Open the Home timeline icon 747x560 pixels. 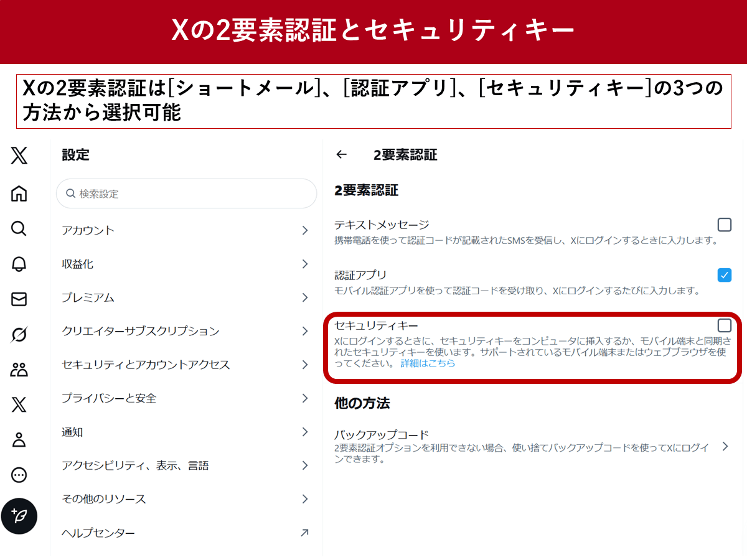[x=19, y=194]
